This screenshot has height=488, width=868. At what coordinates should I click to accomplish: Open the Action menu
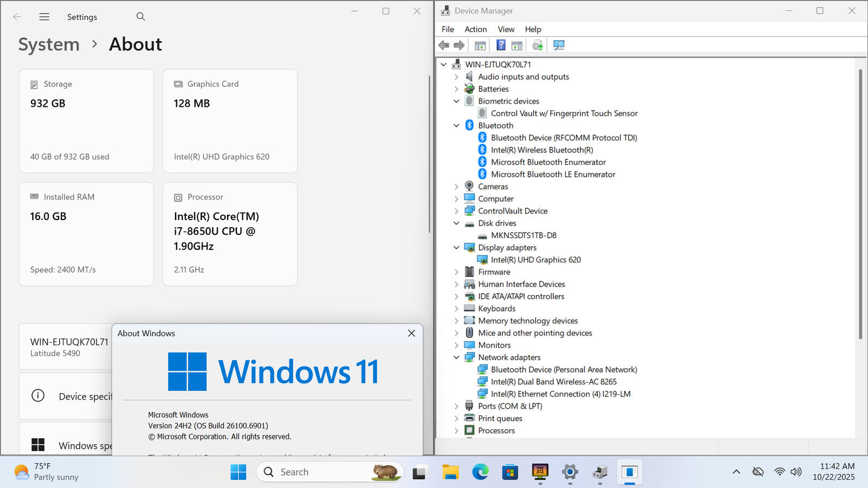pyautogui.click(x=475, y=29)
